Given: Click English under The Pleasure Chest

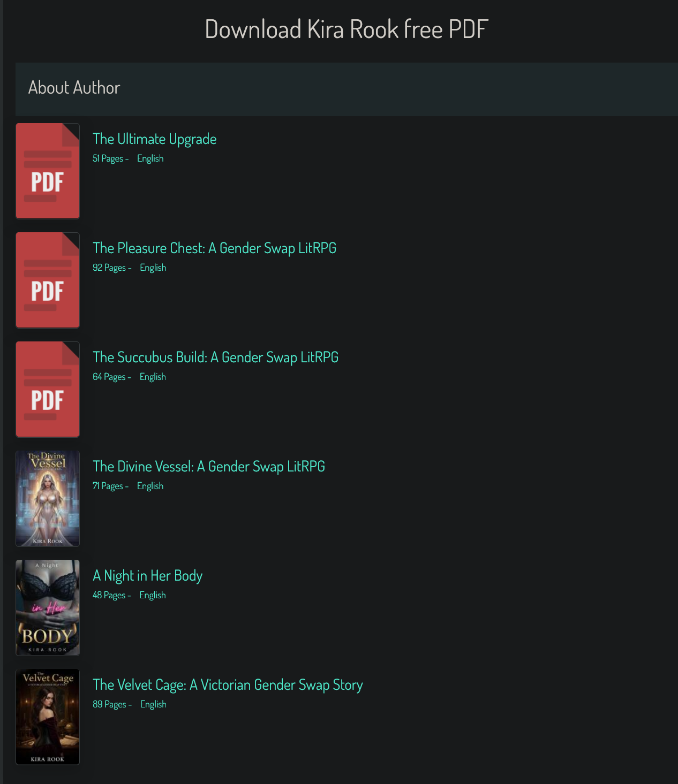Looking at the screenshot, I should [153, 268].
